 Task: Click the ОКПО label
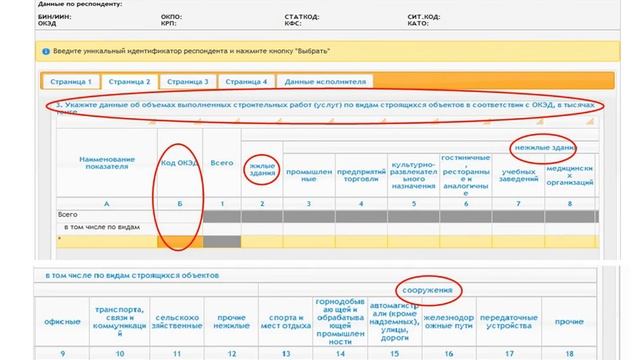pyautogui.click(x=171, y=17)
